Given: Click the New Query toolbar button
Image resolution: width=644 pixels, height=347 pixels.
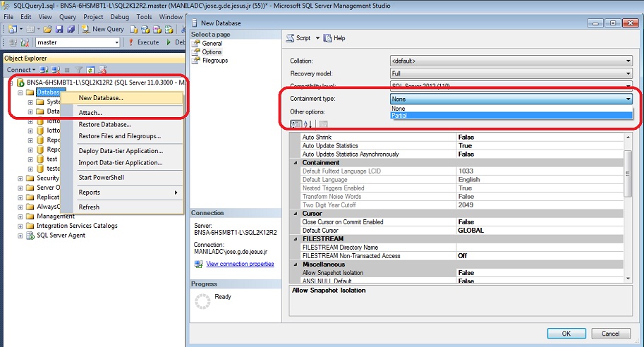Looking at the screenshot, I should (x=103, y=29).
